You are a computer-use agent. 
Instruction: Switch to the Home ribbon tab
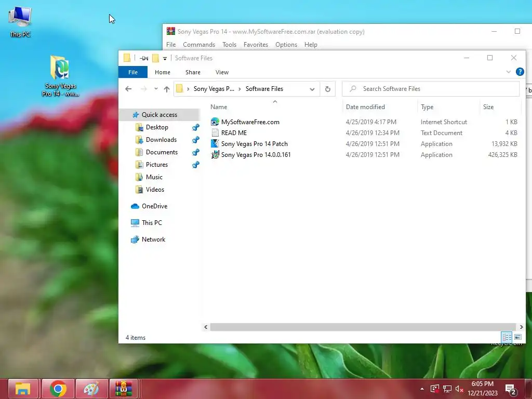point(163,72)
